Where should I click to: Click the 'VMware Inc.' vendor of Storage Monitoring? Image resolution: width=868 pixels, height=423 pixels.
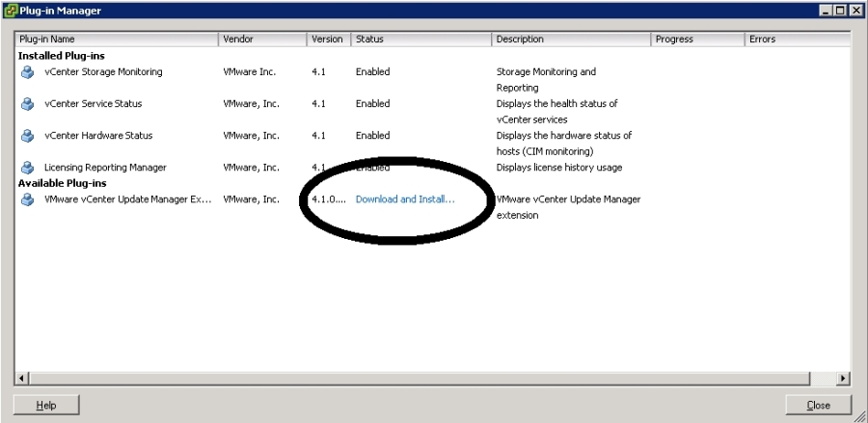(249, 72)
